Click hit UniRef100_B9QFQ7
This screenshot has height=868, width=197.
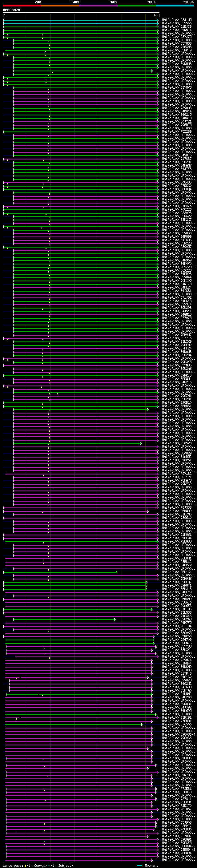pyautogui.click(x=177, y=582)
